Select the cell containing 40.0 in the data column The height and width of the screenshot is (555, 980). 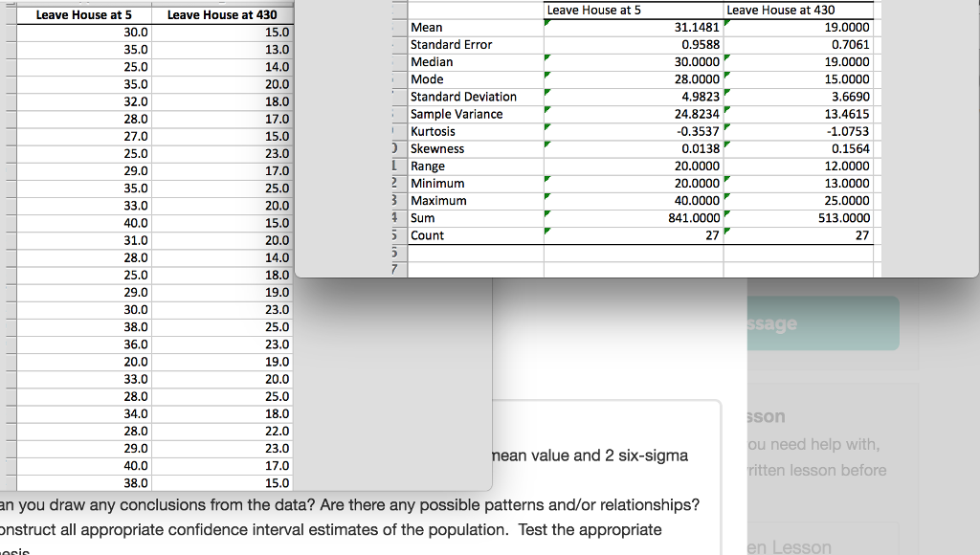point(84,224)
